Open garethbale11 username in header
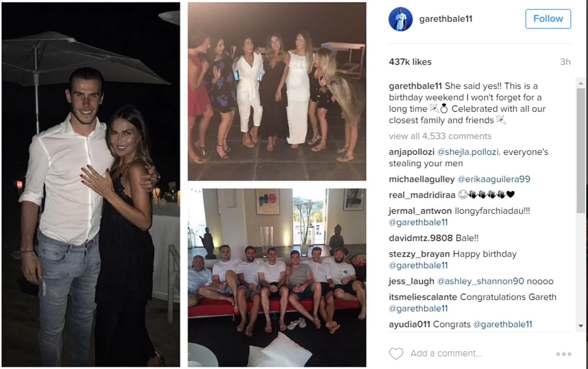588x369 pixels. click(445, 19)
